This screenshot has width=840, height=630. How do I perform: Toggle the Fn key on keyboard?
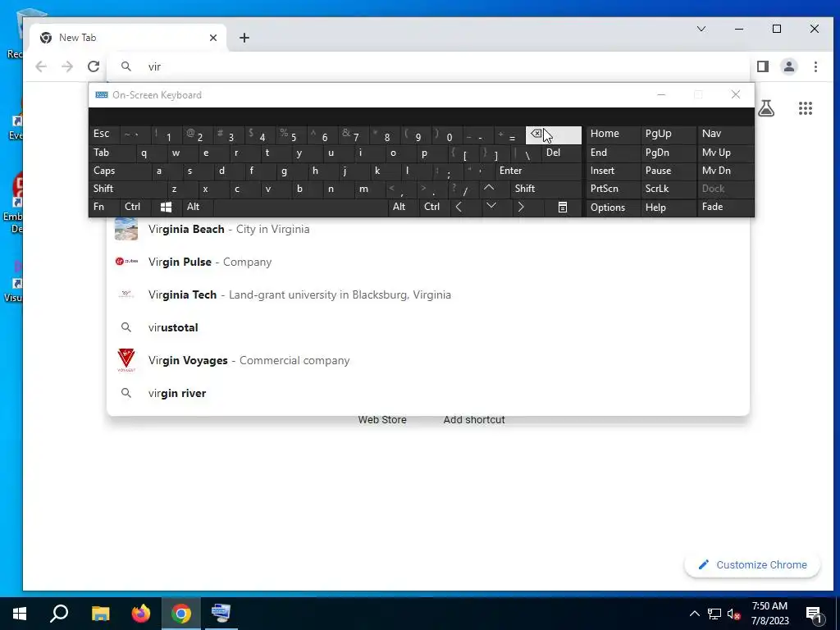[104, 208]
